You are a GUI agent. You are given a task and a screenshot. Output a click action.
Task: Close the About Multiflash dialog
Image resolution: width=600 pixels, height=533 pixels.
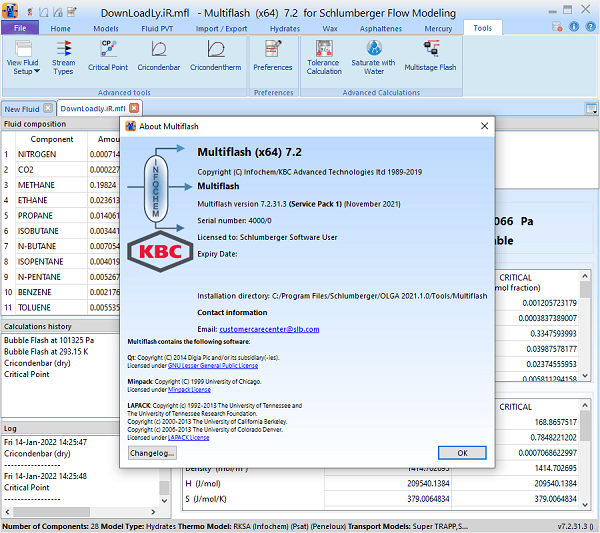485,125
